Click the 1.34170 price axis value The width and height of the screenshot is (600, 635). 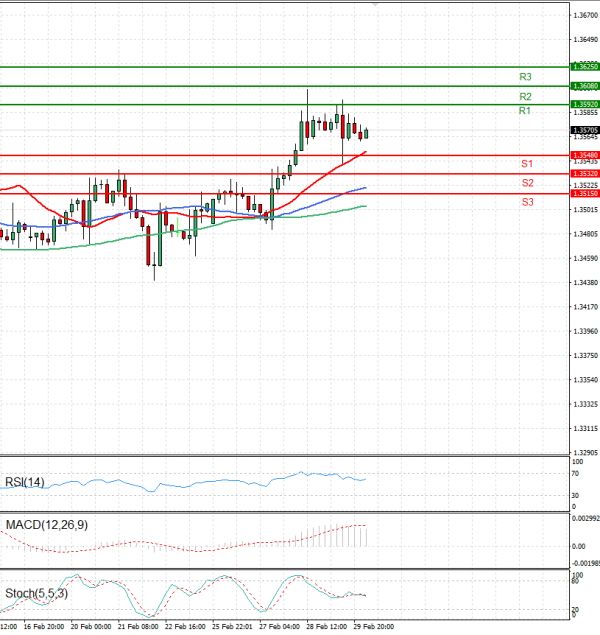click(x=586, y=307)
